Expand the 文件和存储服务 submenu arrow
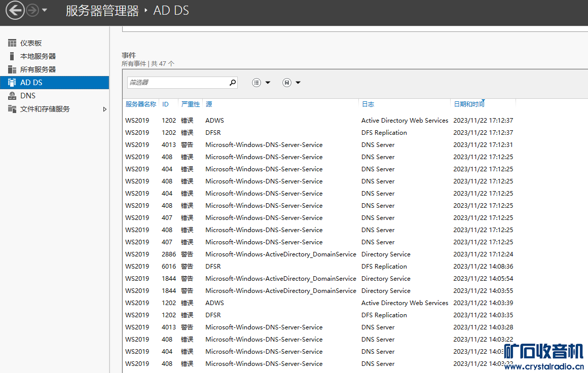588x373 pixels. 105,109
